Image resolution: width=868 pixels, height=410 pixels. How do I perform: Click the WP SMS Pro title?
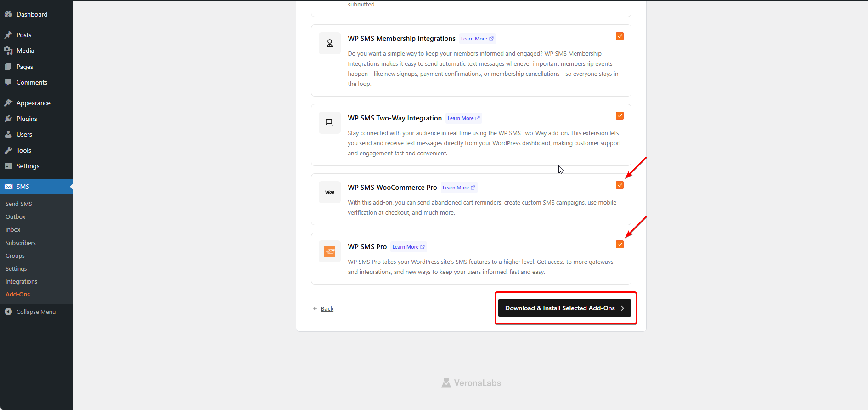click(x=367, y=247)
